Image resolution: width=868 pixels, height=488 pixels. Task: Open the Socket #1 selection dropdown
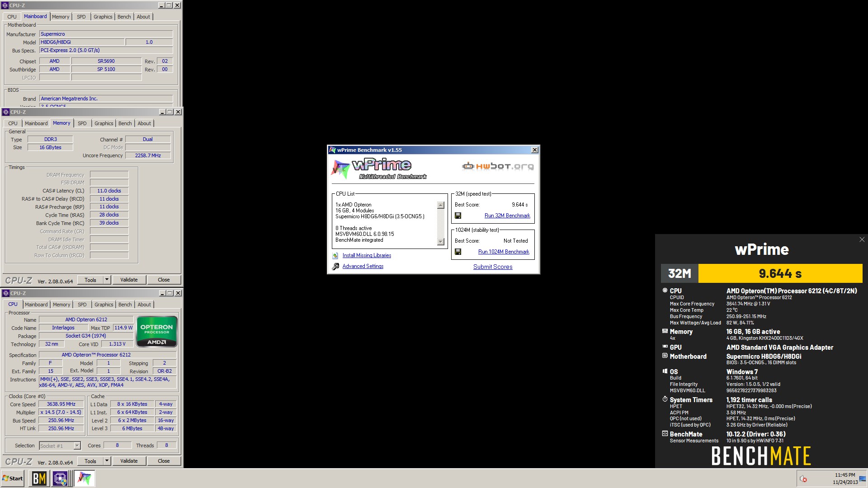[77, 446]
